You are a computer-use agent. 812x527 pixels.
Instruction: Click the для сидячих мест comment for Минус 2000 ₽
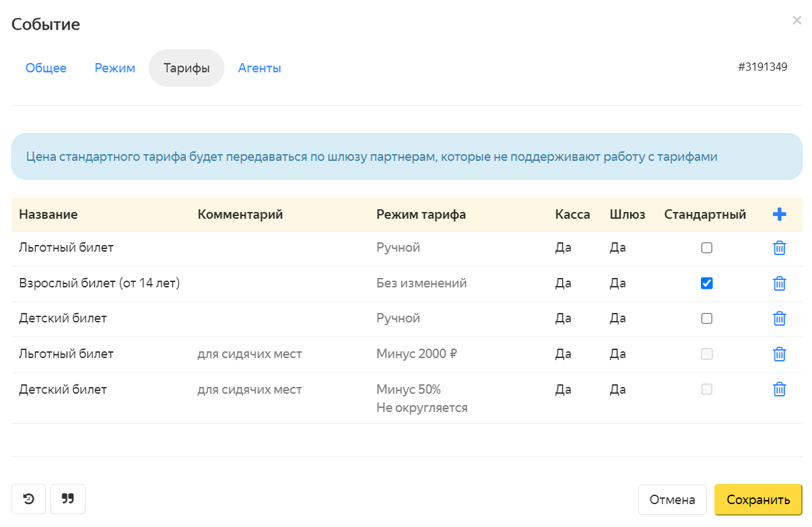pyautogui.click(x=250, y=354)
